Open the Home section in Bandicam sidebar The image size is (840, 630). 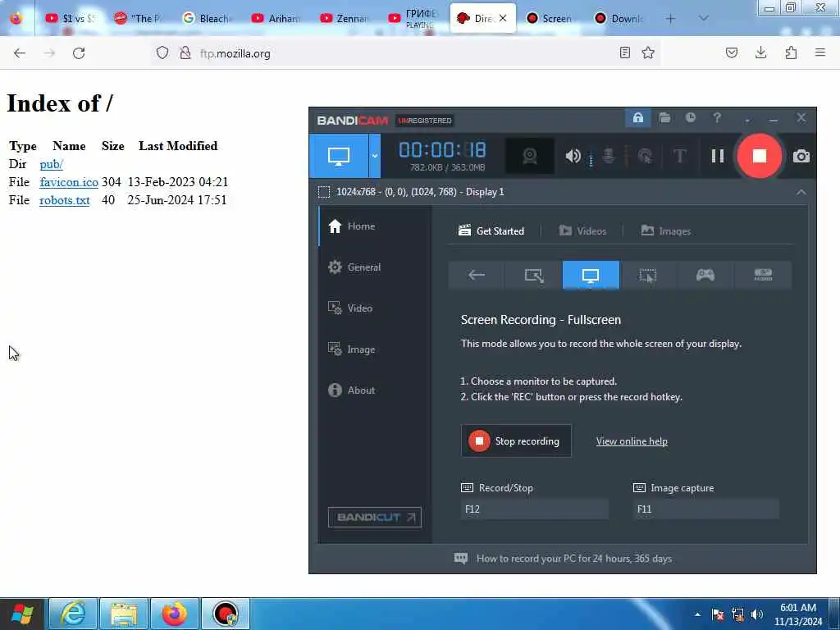375,226
